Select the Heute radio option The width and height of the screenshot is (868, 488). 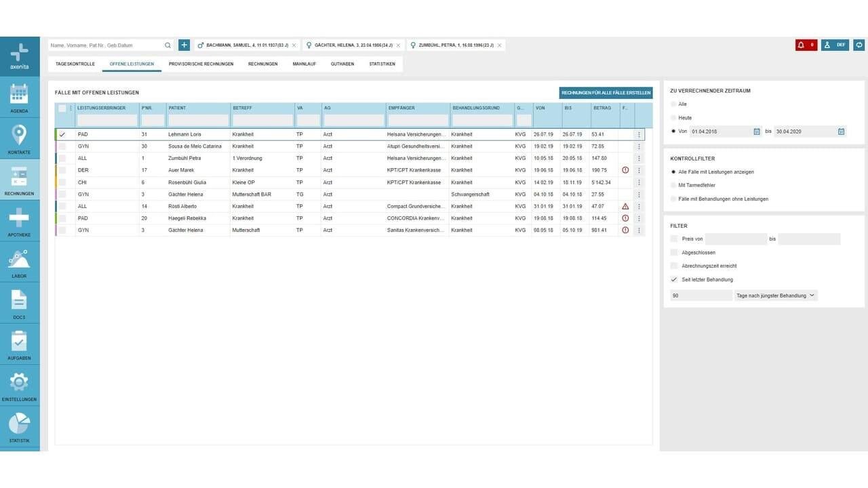673,118
